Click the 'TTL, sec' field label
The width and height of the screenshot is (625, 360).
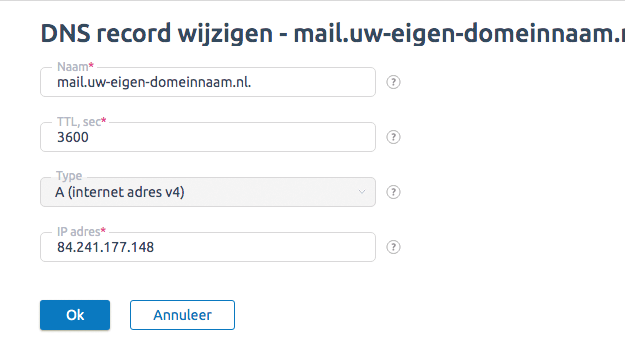[x=79, y=122]
